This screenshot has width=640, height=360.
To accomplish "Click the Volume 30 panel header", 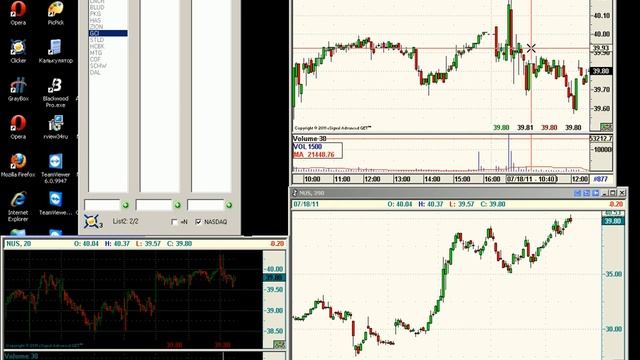I will [x=310, y=139].
